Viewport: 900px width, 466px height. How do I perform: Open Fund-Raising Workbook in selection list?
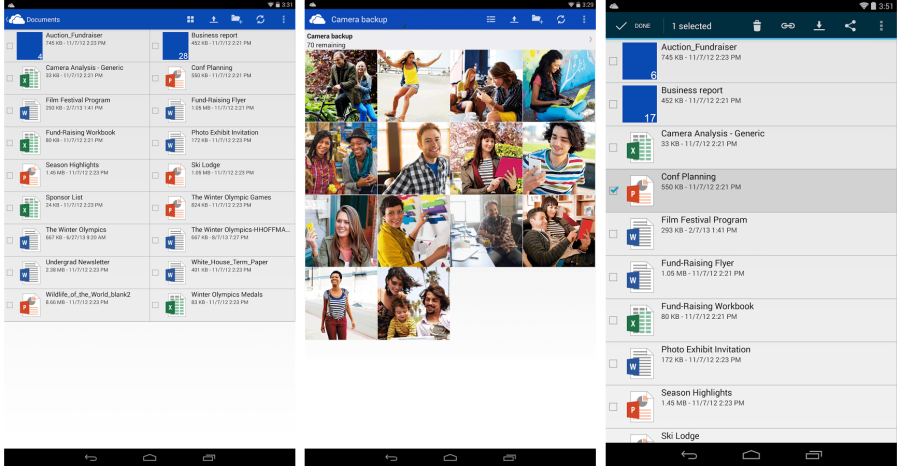(752, 320)
